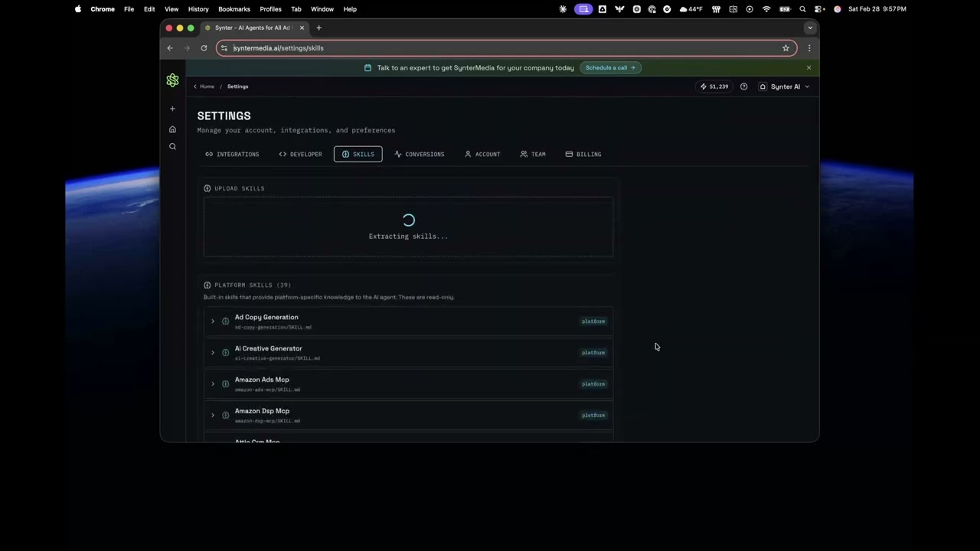Open the Chrome tab search dropdown
The height and width of the screenshot is (551, 980).
(x=809, y=28)
